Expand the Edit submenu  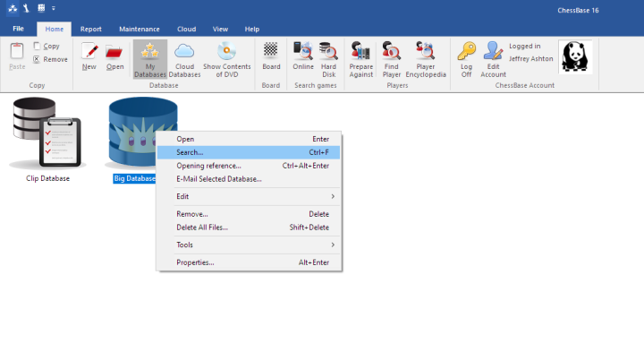coord(249,196)
